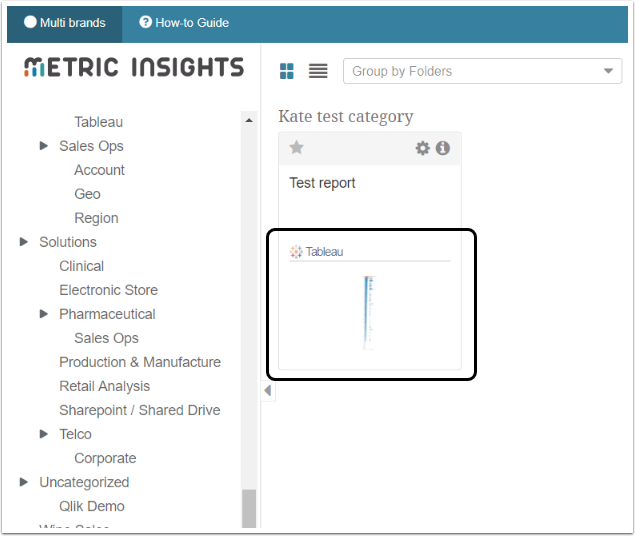Expand the Pharmaceutical folder

(44, 314)
